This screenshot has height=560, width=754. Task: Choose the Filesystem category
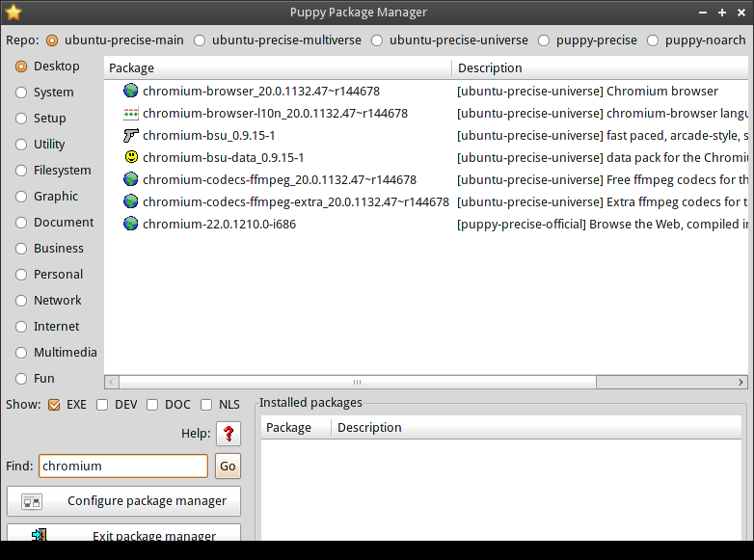tap(21, 171)
